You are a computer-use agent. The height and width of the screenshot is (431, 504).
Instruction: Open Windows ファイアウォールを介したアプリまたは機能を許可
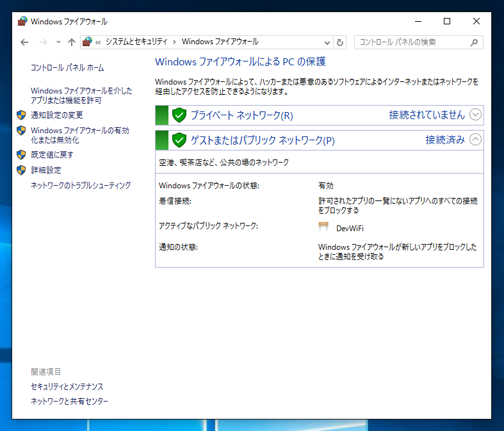[81, 95]
